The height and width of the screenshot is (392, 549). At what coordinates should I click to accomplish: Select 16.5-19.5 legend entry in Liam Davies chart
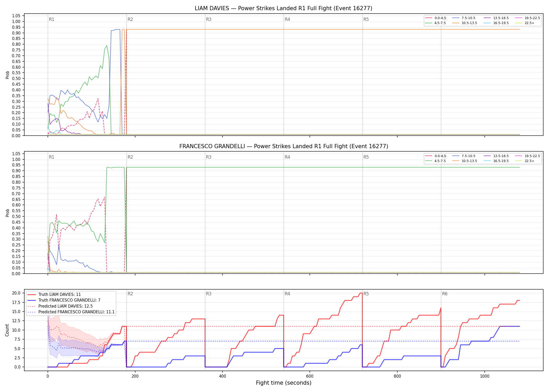click(x=496, y=23)
